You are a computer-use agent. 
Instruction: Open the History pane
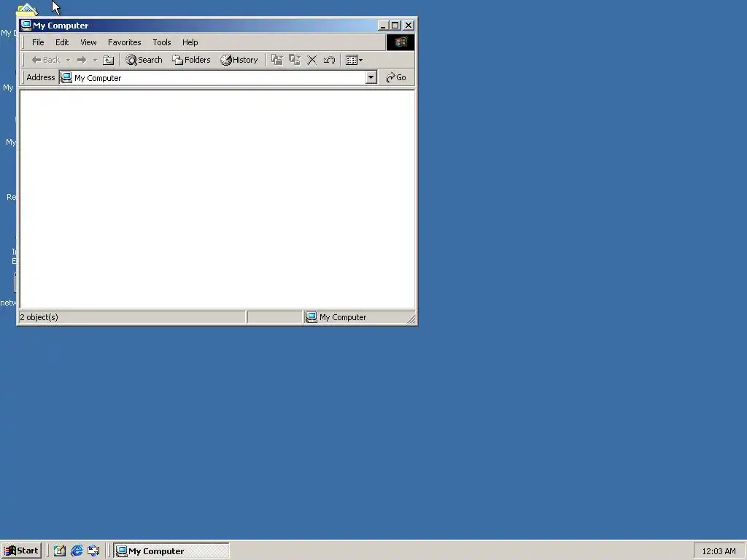pos(239,60)
